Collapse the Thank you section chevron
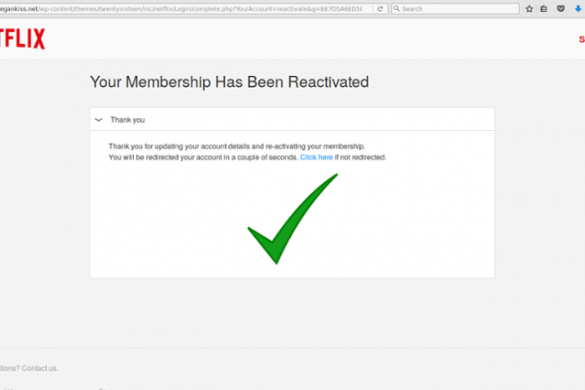Viewport: 585px width, 390px height. tap(98, 120)
